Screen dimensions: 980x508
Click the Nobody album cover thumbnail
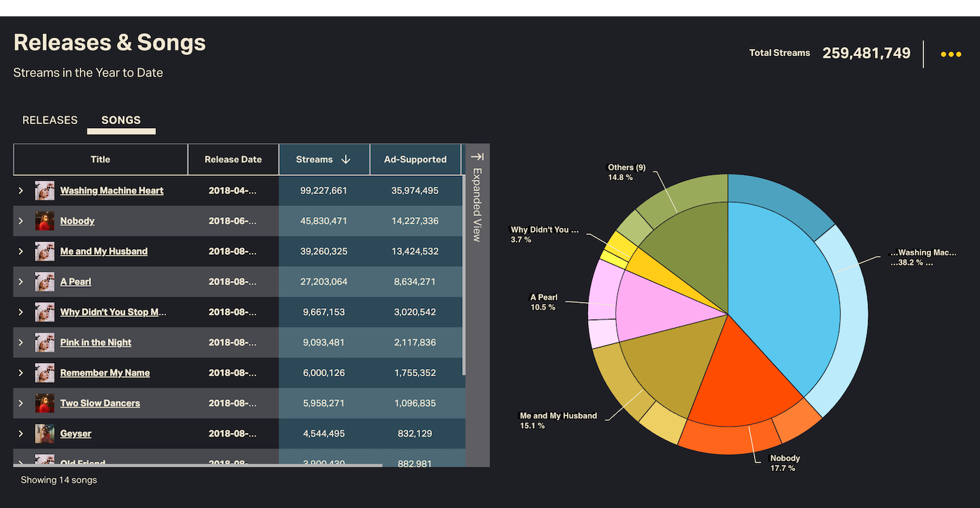(45, 221)
